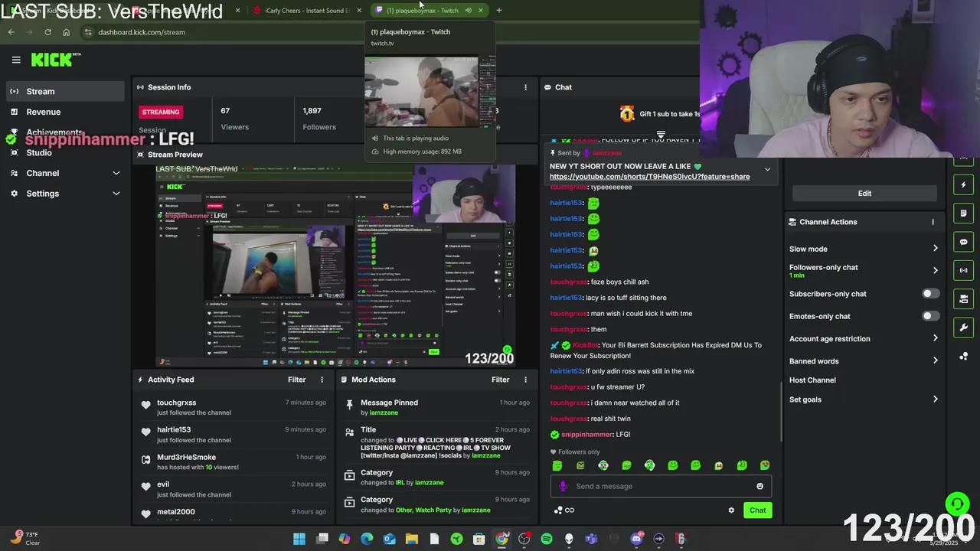Reload the dashboard page
Screen dimensions: 980x551
click(x=47, y=32)
